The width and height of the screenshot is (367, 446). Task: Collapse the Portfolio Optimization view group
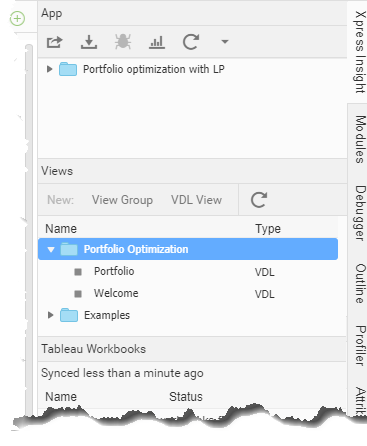point(51,249)
